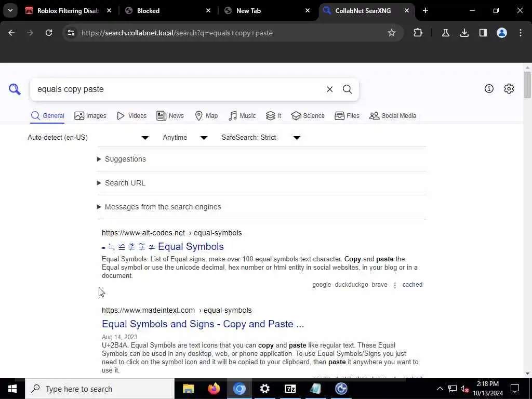Open a new tab with plus button

click(425, 10)
